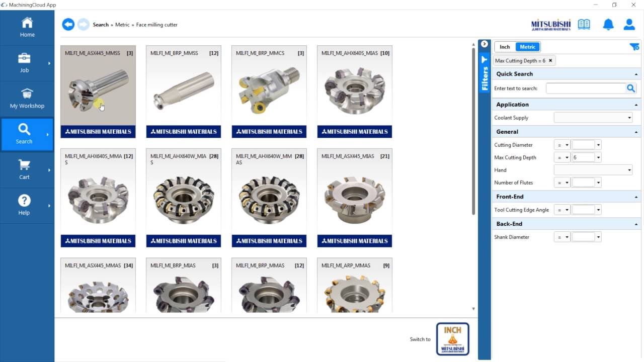Open the MILFI_MI_ASX445_MMAS product card
Viewport: 644px width, 362px height.
(98, 285)
